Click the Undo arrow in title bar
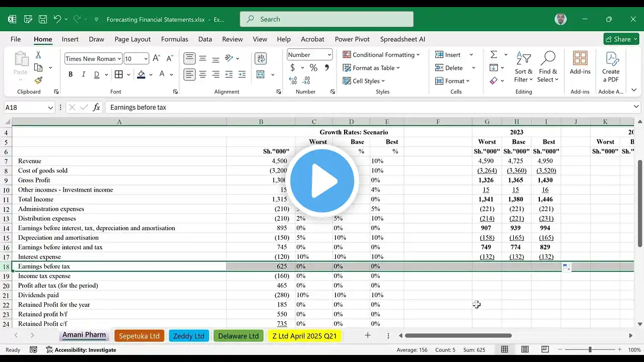Image resolution: width=644 pixels, height=362 pixels. 57,19
